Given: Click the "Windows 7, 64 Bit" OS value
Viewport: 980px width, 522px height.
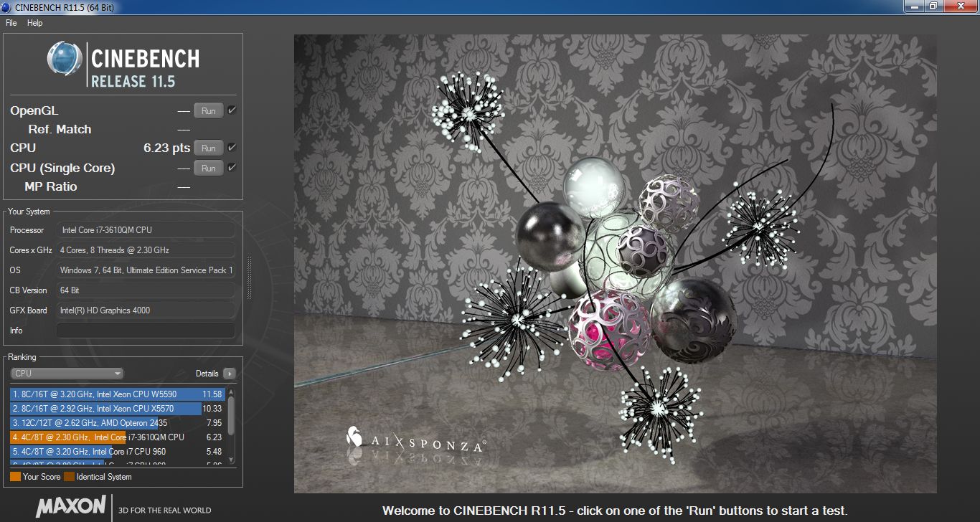Looking at the screenshot, I should coord(146,270).
